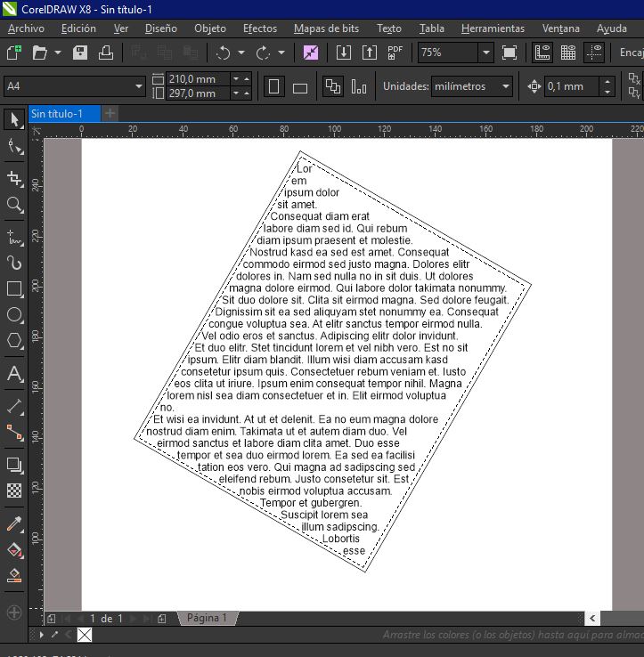Click the Open folder icon
644x657 pixels.
[39, 53]
